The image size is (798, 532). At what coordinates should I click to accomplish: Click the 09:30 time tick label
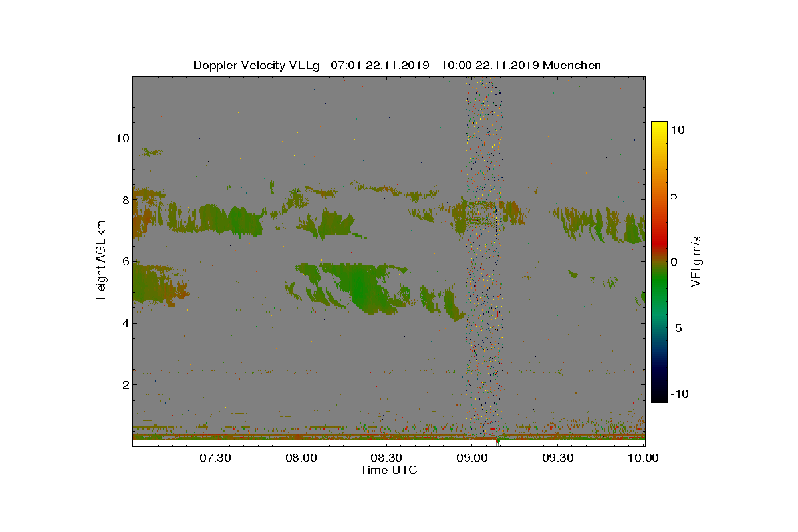(x=558, y=458)
